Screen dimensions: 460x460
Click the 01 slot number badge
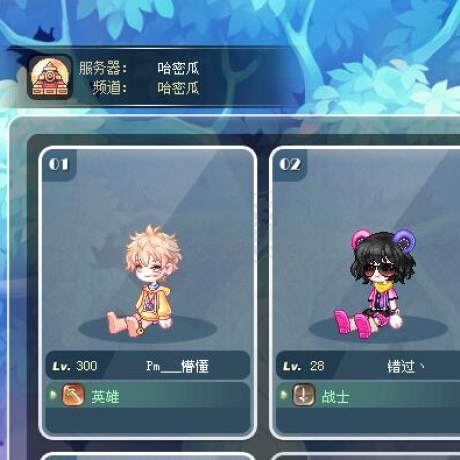click(x=59, y=164)
